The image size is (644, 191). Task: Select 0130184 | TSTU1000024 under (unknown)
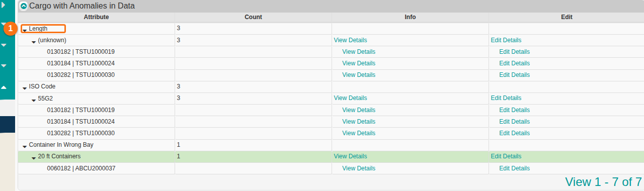pos(81,63)
